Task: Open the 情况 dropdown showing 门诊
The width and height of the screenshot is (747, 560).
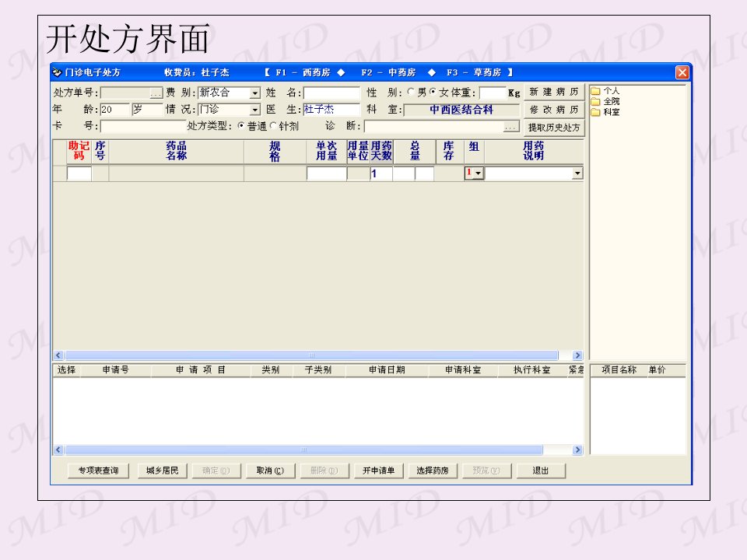Action: coord(255,110)
